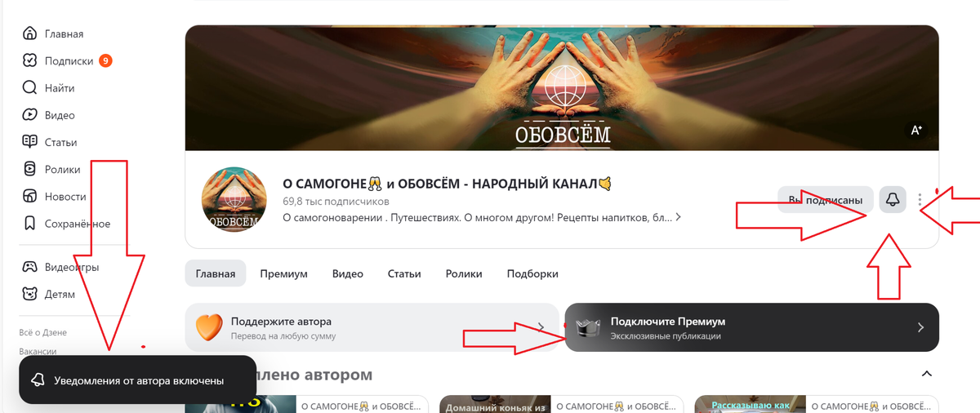This screenshot has height=413, width=980.
Task: Switch to the Премиум tab
Action: 283,273
